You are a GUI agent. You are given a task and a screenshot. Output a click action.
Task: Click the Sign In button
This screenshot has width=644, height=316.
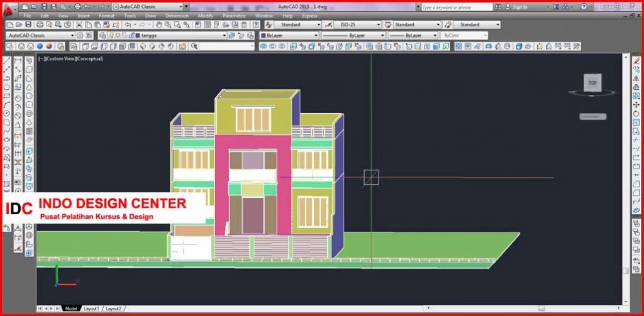coord(516,7)
